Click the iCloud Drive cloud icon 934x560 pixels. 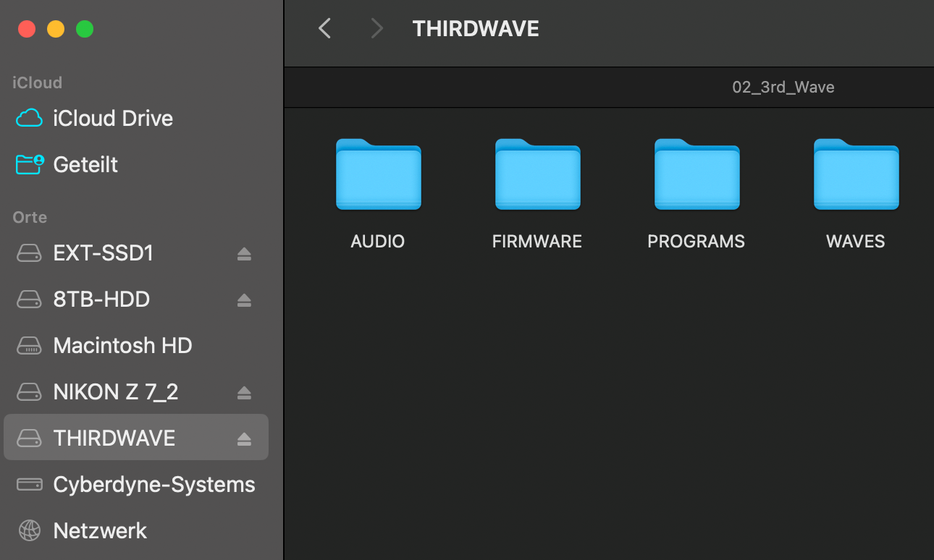pos(29,118)
